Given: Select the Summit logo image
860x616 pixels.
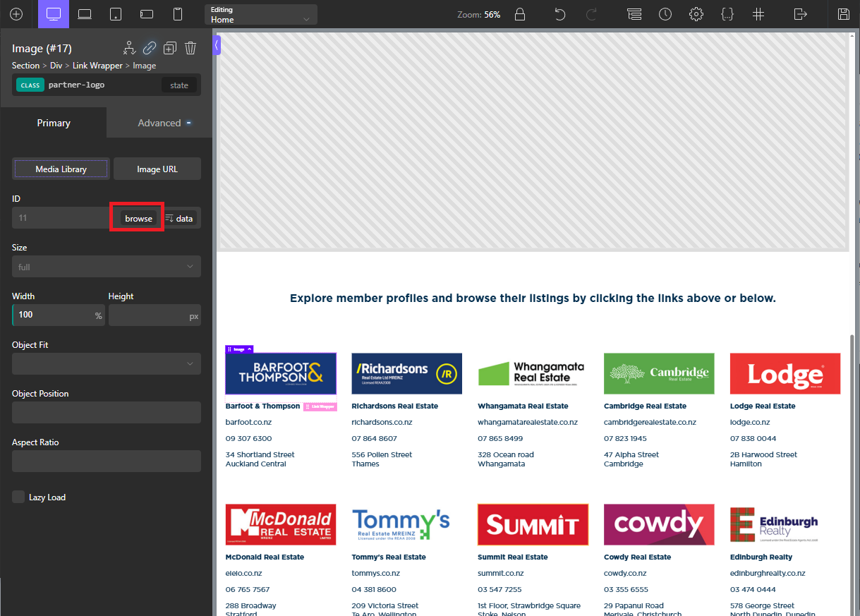Looking at the screenshot, I should point(533,524).
